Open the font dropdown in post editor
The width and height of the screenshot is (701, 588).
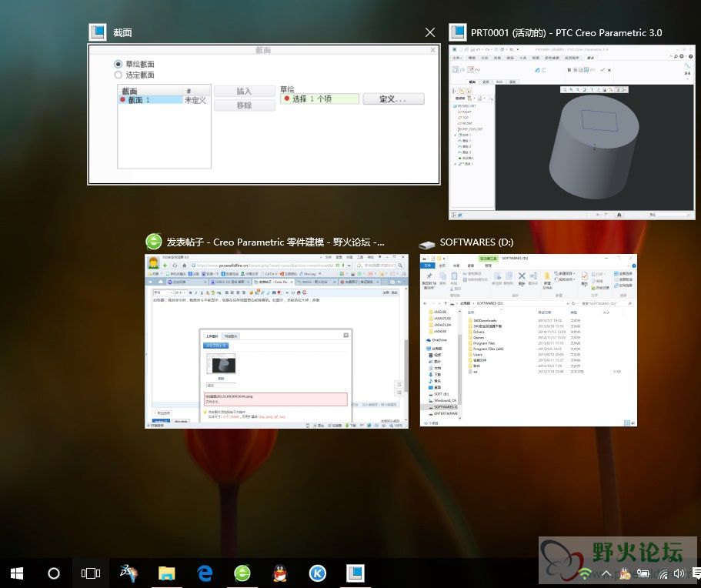coord(162,292)
